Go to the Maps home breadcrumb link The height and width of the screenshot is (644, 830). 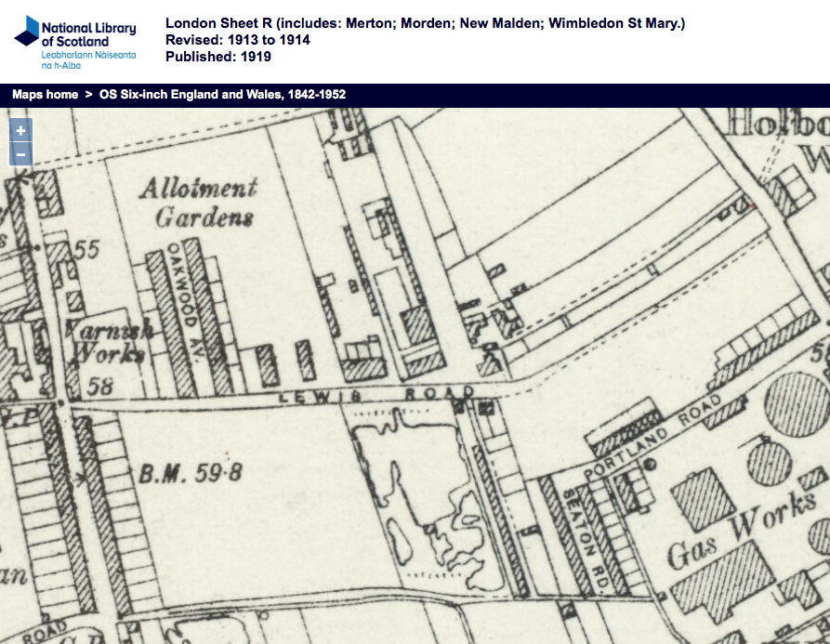[45, 95]
